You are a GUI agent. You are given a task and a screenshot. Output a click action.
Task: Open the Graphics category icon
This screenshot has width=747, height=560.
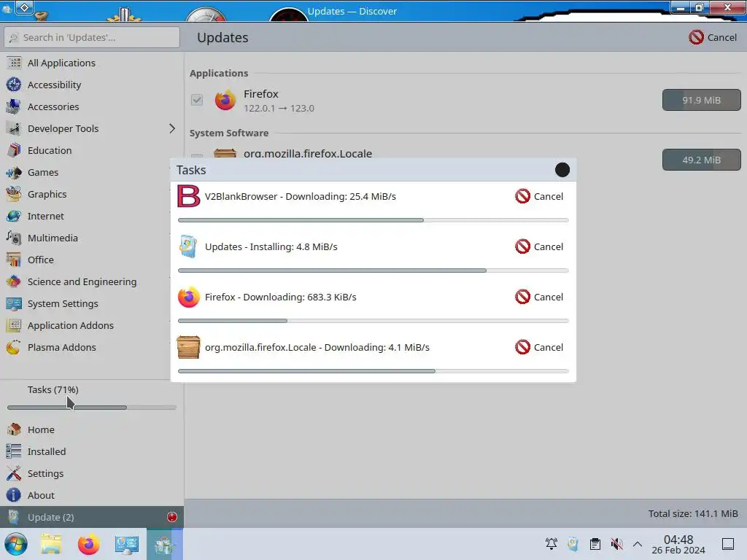click(14, 194)
